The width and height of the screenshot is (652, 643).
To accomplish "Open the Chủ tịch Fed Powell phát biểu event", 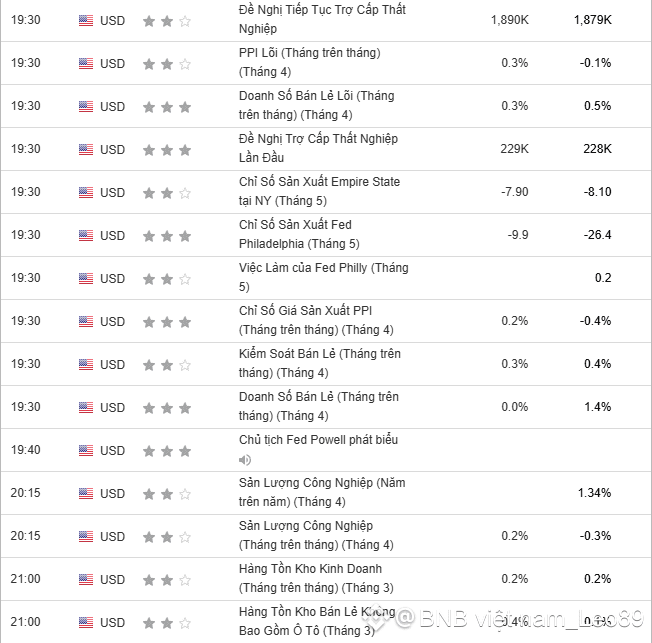I will coord(320,440).
